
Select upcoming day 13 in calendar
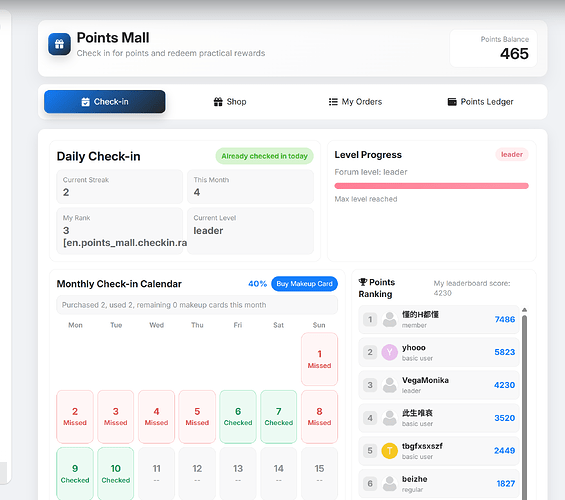[x=238, y=473]
